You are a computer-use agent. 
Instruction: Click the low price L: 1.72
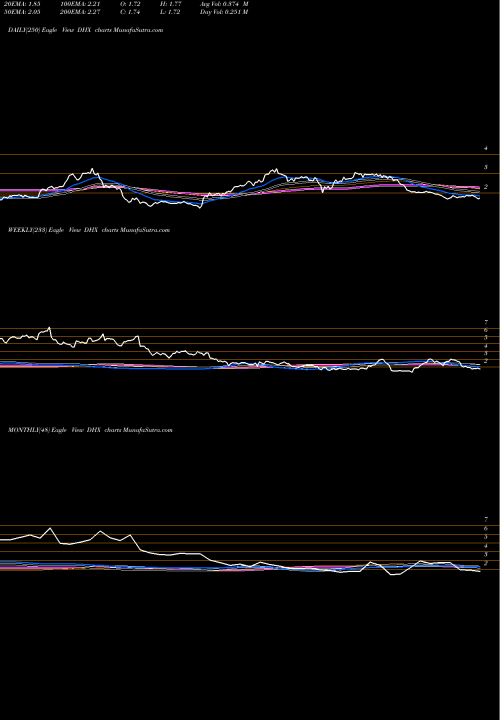170,12
